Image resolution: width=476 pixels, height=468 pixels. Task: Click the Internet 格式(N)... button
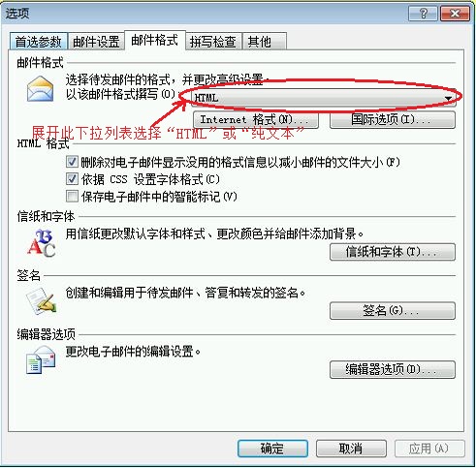[256, 120]
